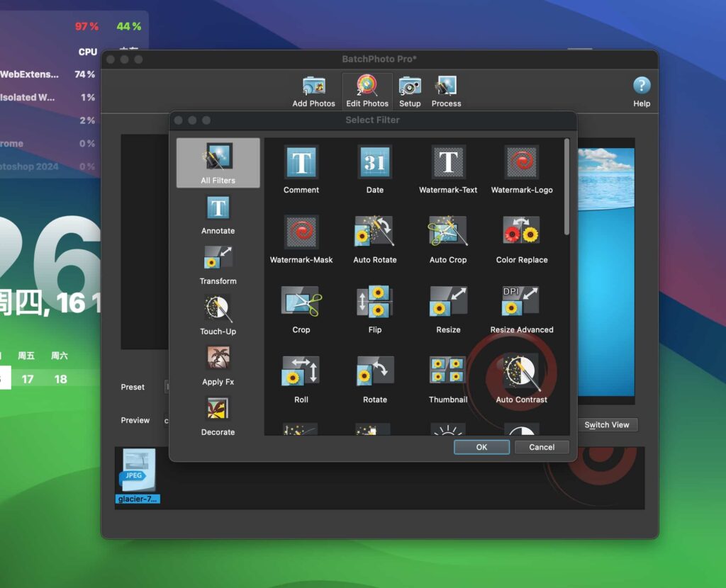Click the Switch View button
Image resolution: width=726 pixels, height=588 pixels.
(607, 424)
